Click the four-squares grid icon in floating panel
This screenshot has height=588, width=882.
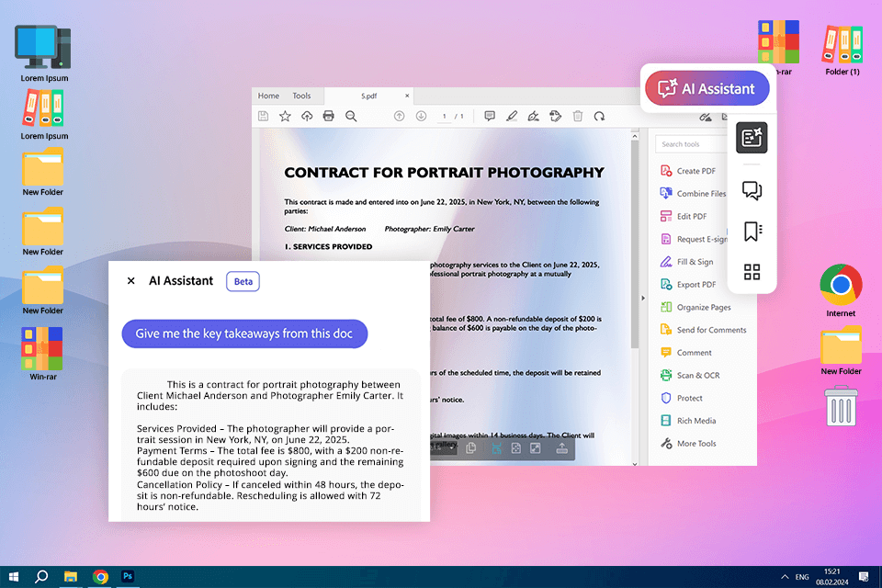point(752,272)
